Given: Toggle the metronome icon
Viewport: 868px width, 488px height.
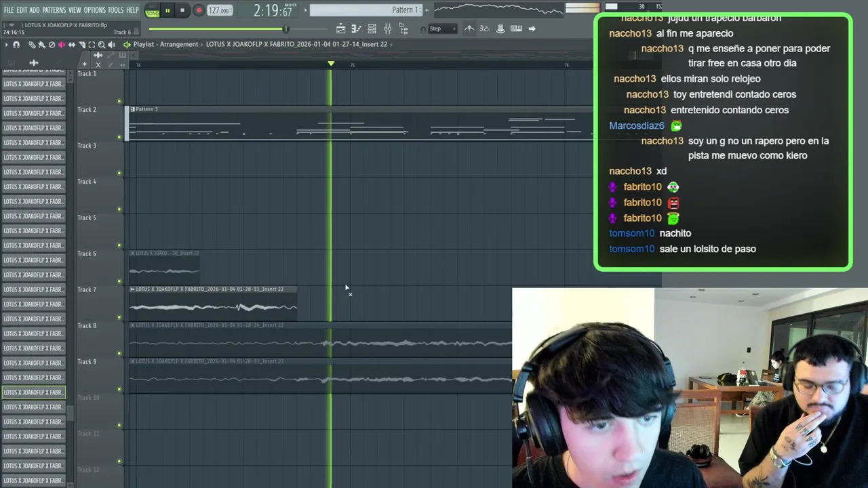Looking at the screenshot, I should point(469,28).
